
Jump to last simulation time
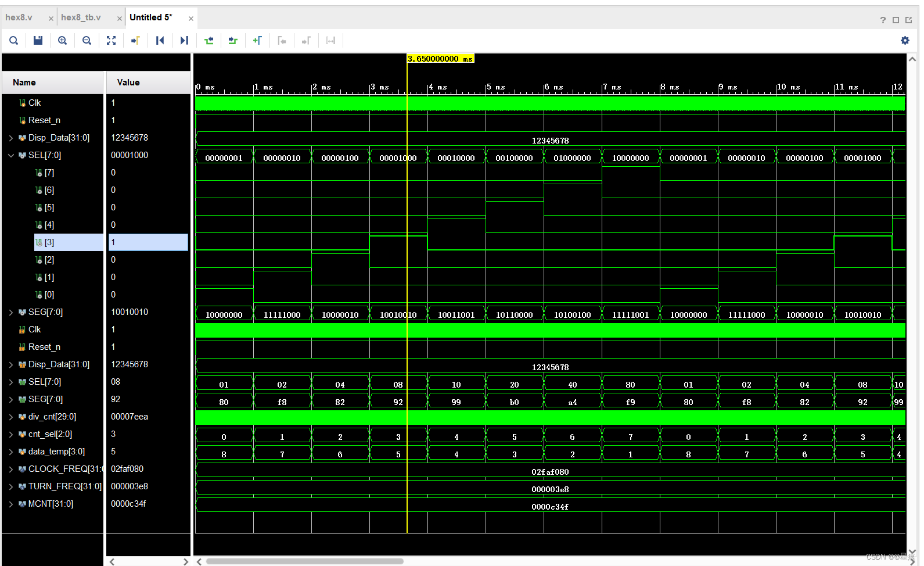click(185, 40)
